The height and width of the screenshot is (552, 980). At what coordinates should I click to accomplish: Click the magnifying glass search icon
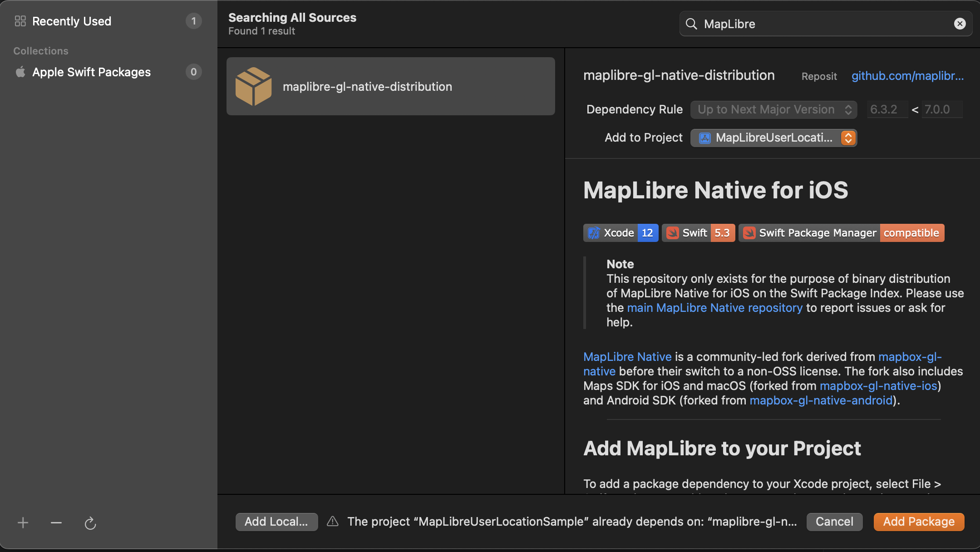click(x=691, y=24)
